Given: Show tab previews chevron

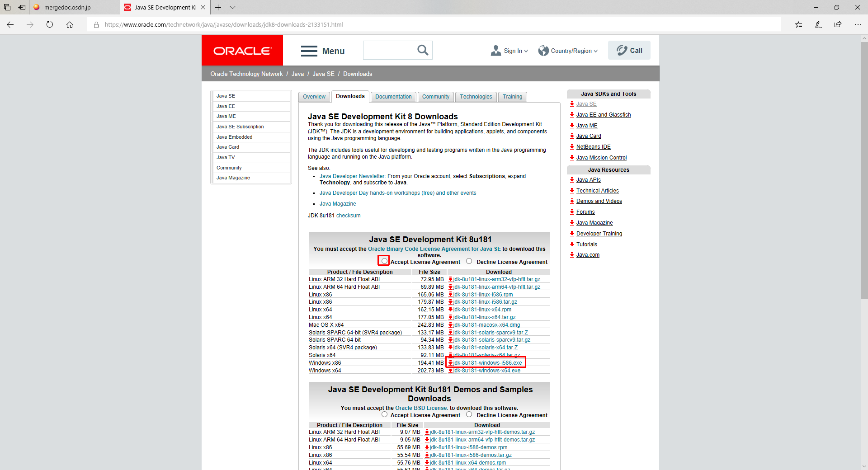Looking at the screenshot, I should 232,7.
